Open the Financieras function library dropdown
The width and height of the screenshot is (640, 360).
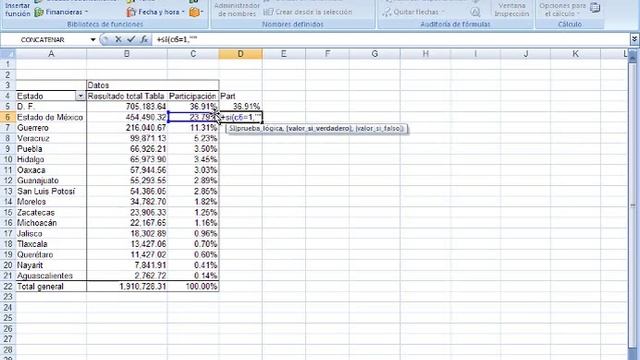point(61,12)
